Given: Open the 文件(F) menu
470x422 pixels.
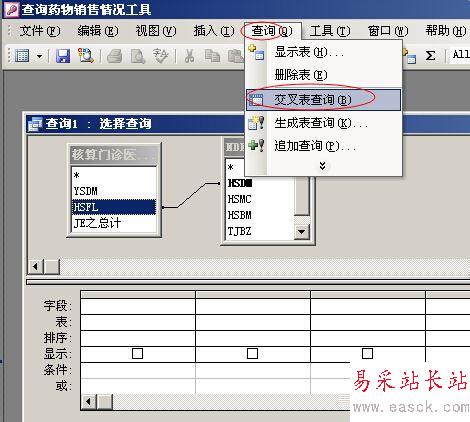Looking at the screenshot, I should click(40, 31).
